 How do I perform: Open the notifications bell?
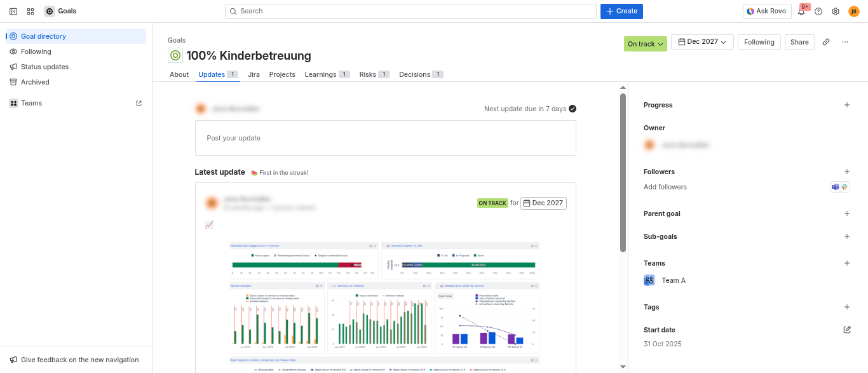coord(801,11)
